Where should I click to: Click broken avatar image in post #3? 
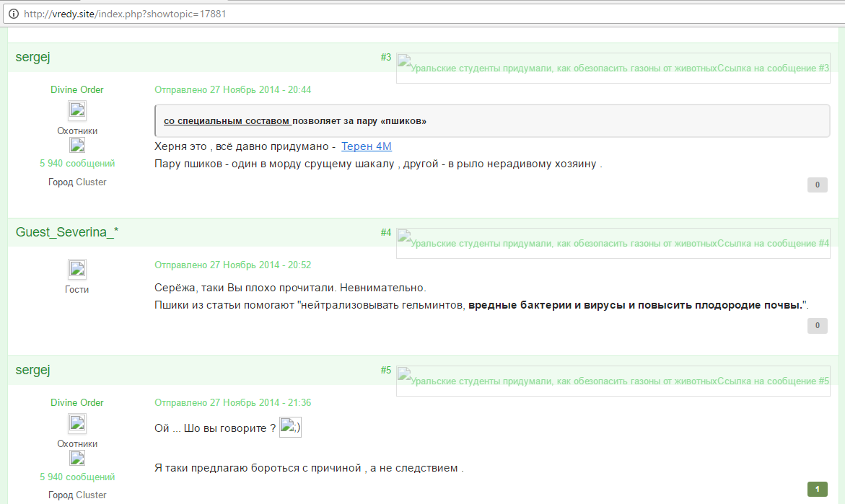[x=77, y=110]
